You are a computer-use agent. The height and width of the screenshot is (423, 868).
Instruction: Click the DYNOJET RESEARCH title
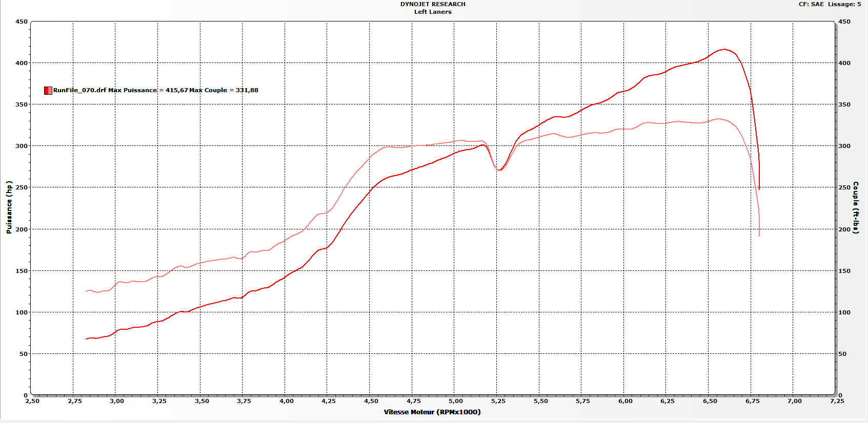(x=433, y=4)
